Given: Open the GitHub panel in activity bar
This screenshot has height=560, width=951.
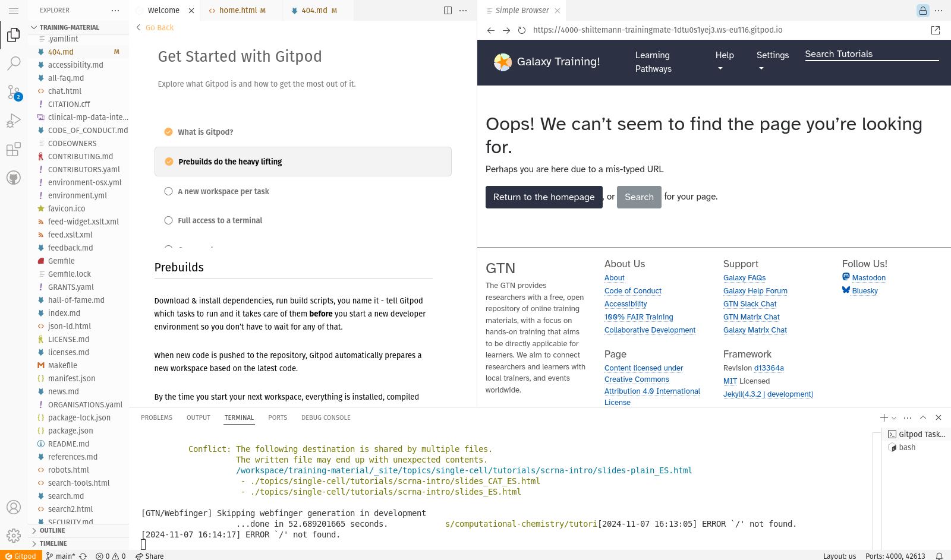Looking at the screenshot, I should 14,178.
